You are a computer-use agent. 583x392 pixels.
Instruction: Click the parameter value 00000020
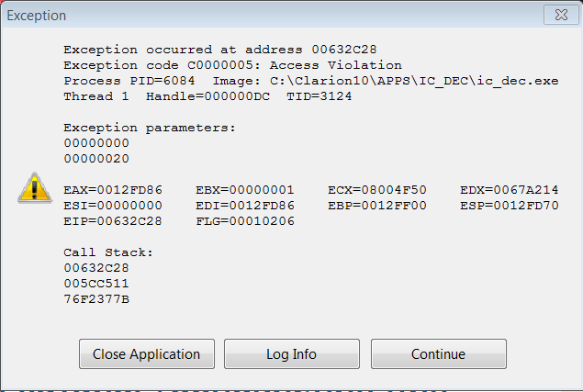(x=96, y=159)
